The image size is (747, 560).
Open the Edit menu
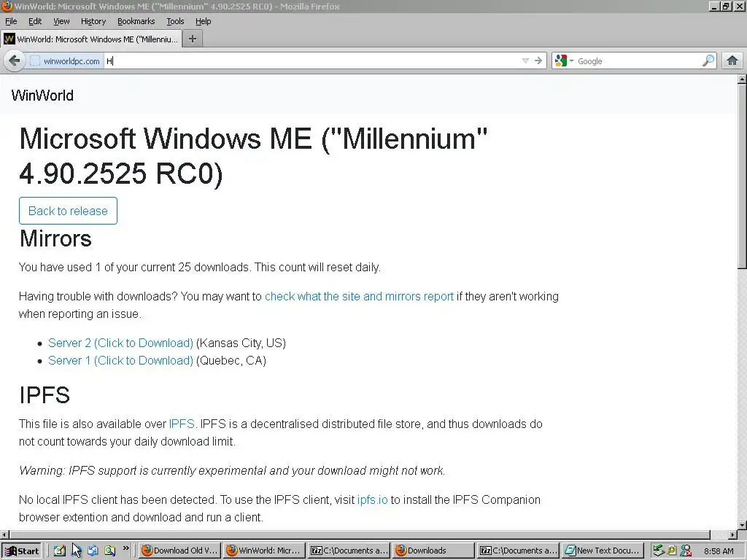point(35,21)
